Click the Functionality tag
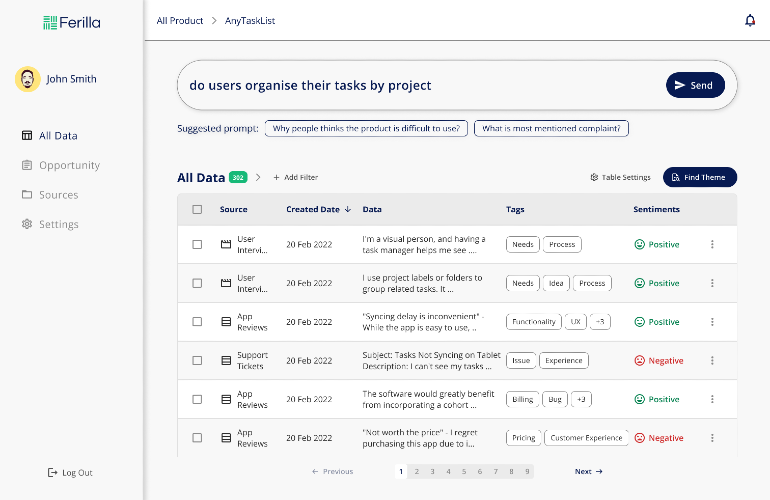Image resolution: width=770 pixels, height=500 pixels. (x=534, y=322)
